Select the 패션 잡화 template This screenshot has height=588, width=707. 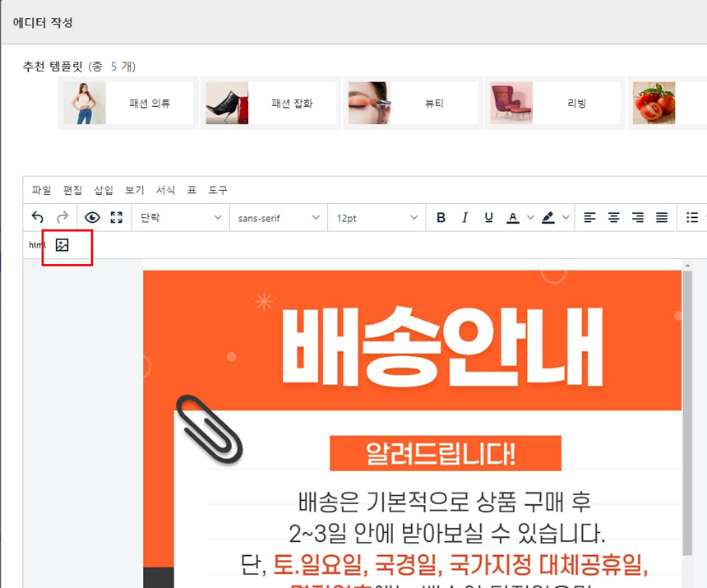[x=271, y=103]
